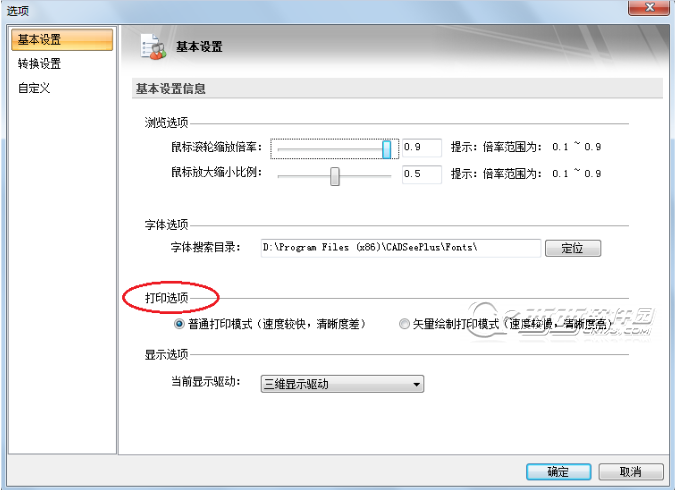Switch to 基本设置 tab
The width and height of the screenshot is (675, 490).
click(x=62, y=40)
